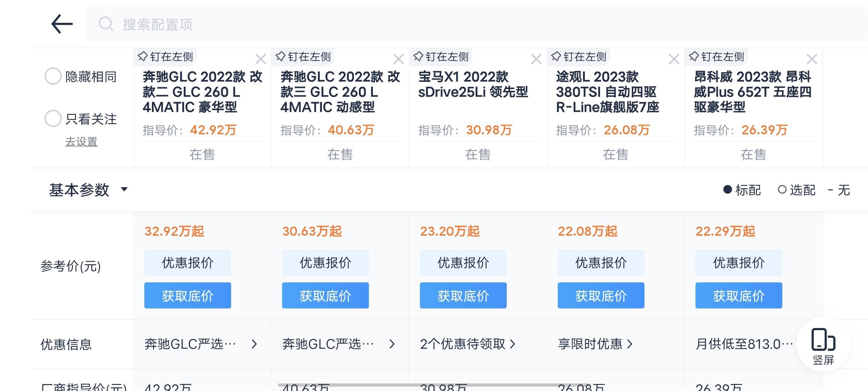
Task: Get 获取底价 for the 32.92万起 car
Action: (188, 295)
